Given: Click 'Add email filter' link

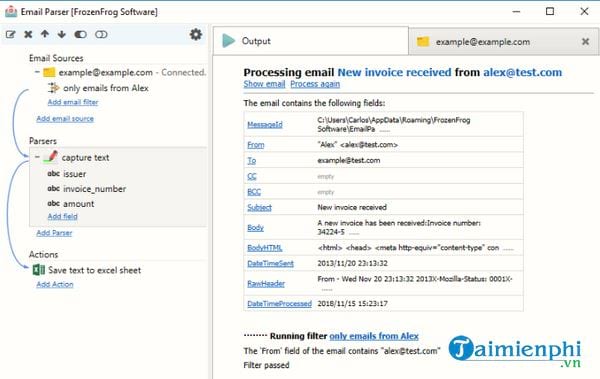Looking at the screenshot, I should (x=73, y=102).
